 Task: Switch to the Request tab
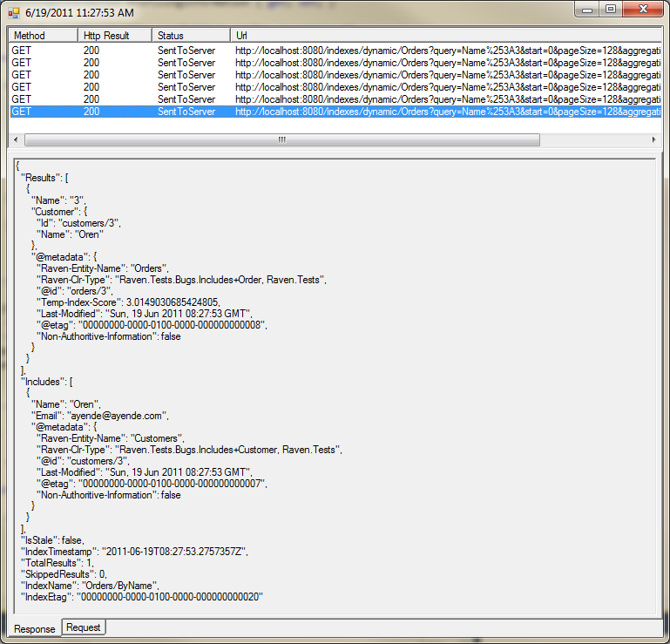(84, 627)
